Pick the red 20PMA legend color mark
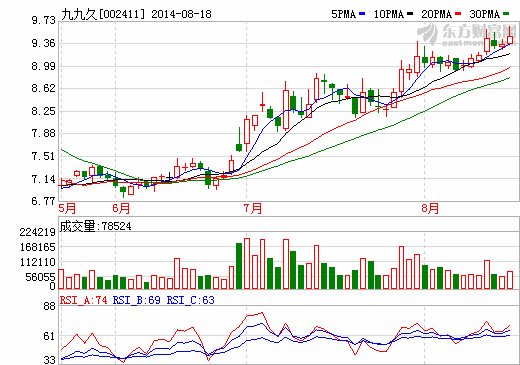This screenshot has width=520, height=365. (x=458, y=14)
